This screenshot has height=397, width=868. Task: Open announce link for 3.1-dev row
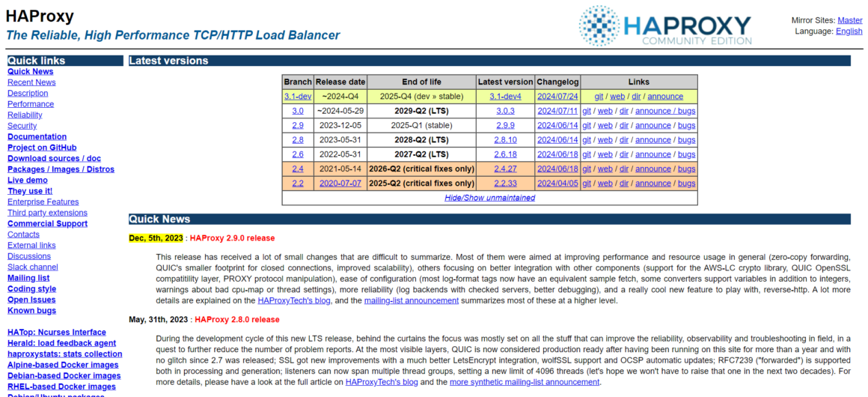coord(664,97)
